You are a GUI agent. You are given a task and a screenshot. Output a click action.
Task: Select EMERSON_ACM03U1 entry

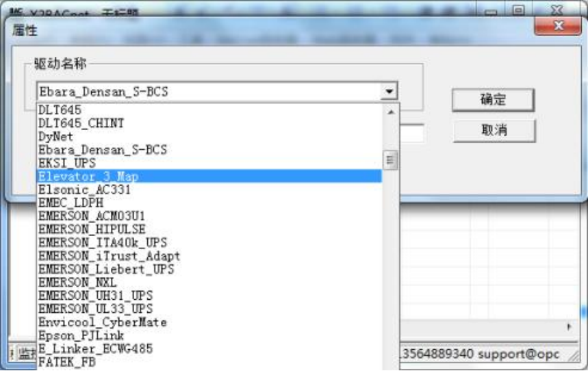click(209, 216)
